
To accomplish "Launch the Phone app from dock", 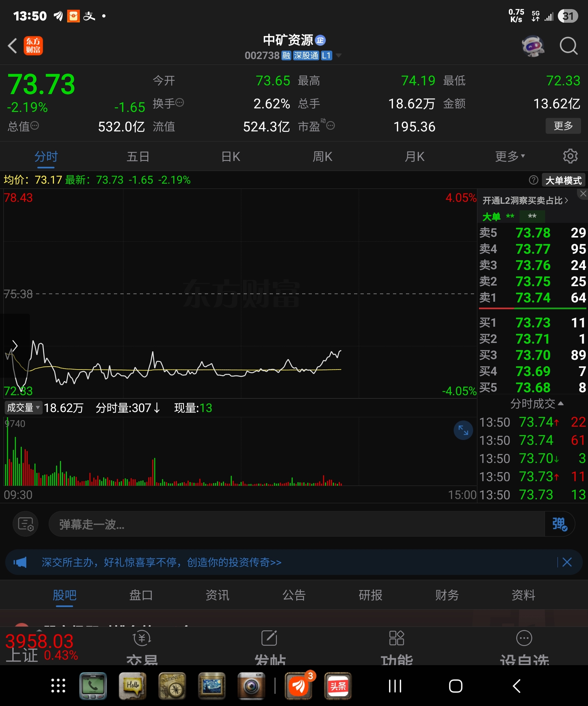I will click(93, 686).
